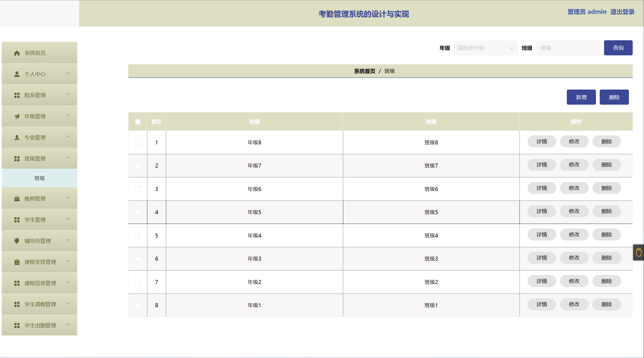Open the 请选择年级 dropdown
The image size is (644, 358).
(x=485, y=48)
